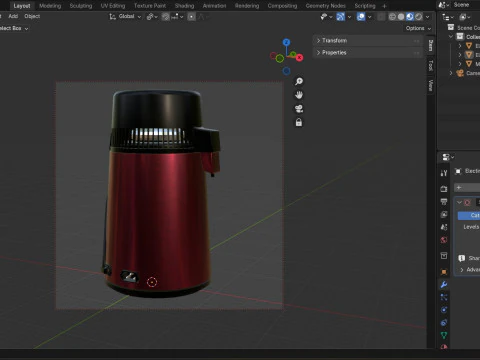Collapse the Collection in outliner

[x=451, y=36]
